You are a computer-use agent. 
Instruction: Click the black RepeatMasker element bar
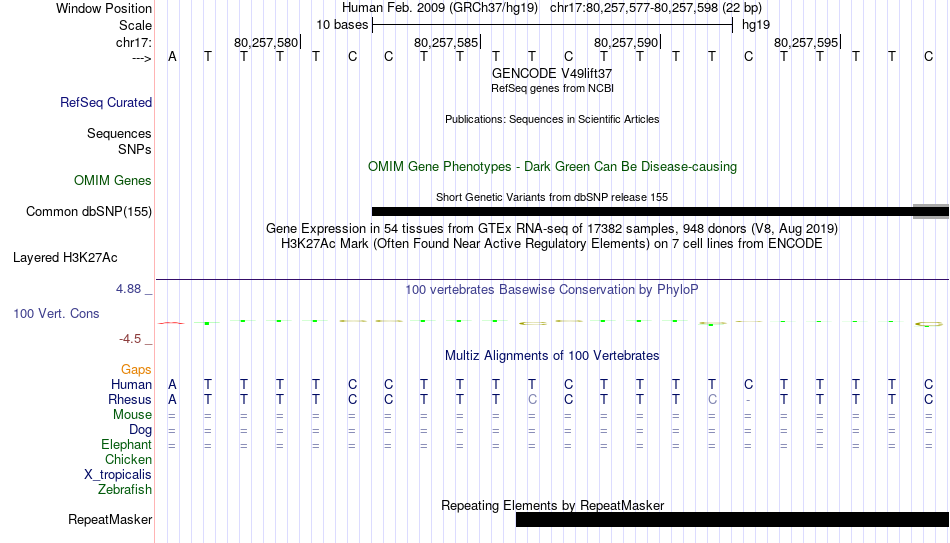point(732,519)
